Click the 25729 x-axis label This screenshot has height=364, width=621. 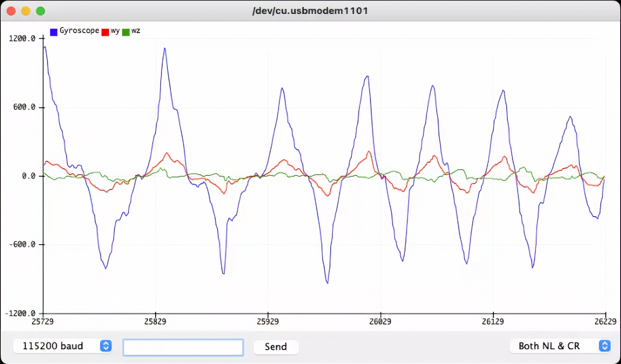click(x=42, y=321)
